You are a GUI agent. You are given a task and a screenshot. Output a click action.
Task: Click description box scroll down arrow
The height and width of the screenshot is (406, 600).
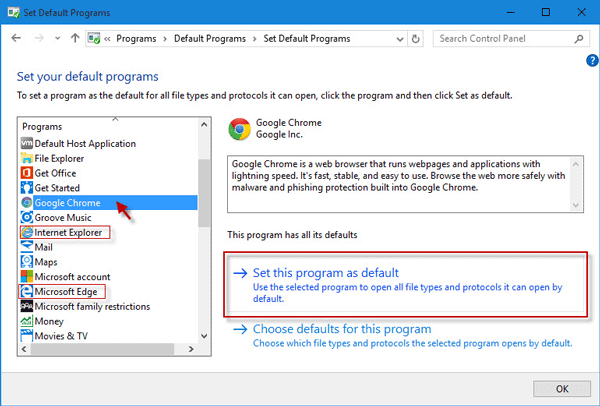coord(576,205)
